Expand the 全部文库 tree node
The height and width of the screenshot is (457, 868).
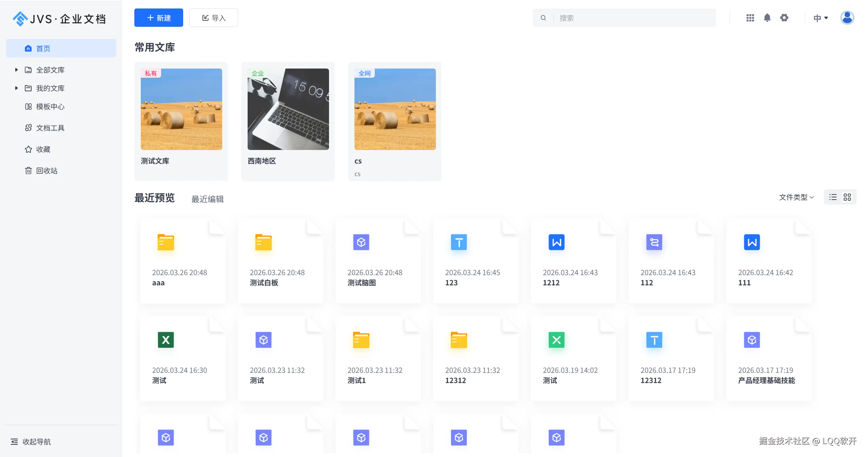pos(16,70)
